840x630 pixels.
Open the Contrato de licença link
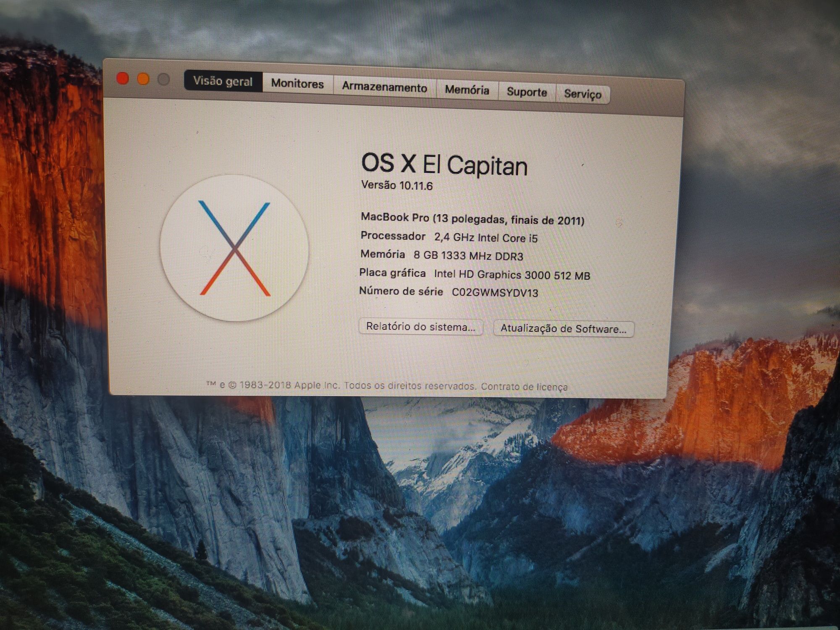524,386
